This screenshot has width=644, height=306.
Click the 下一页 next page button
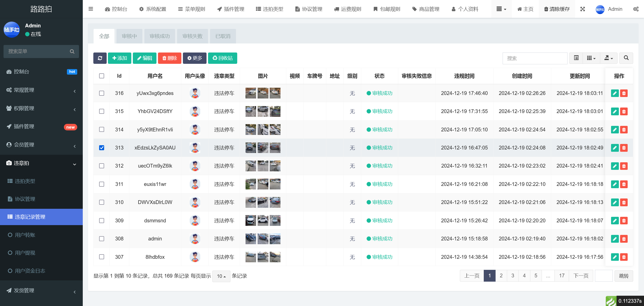pos(581,275)
